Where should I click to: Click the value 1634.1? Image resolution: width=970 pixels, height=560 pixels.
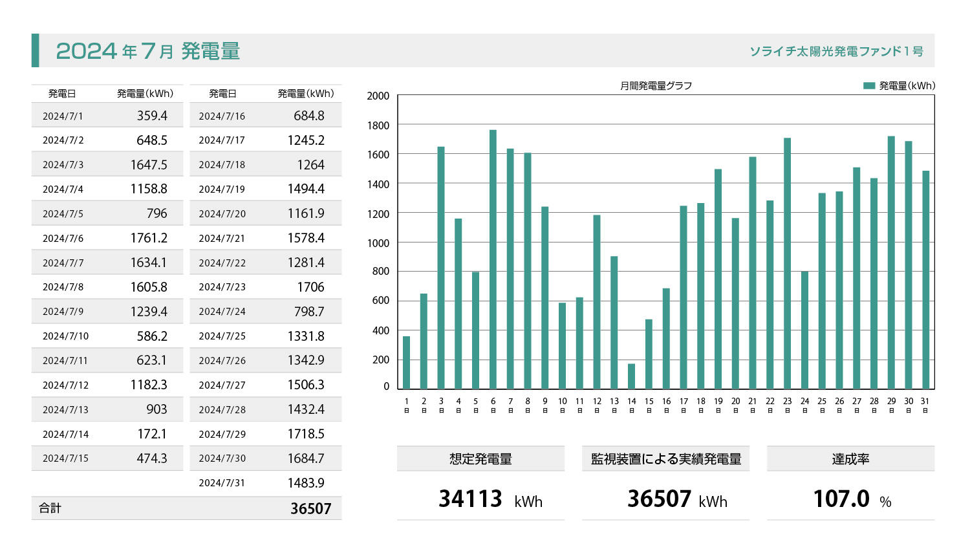149,263
